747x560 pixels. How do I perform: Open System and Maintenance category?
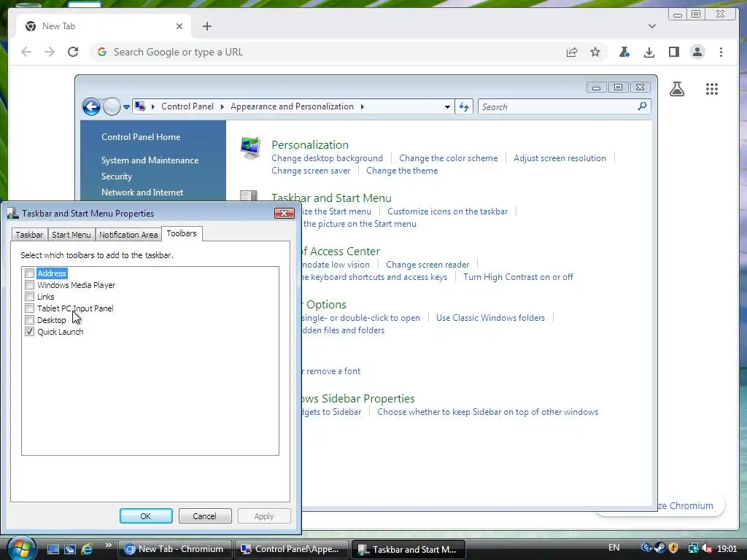(150, 160)
